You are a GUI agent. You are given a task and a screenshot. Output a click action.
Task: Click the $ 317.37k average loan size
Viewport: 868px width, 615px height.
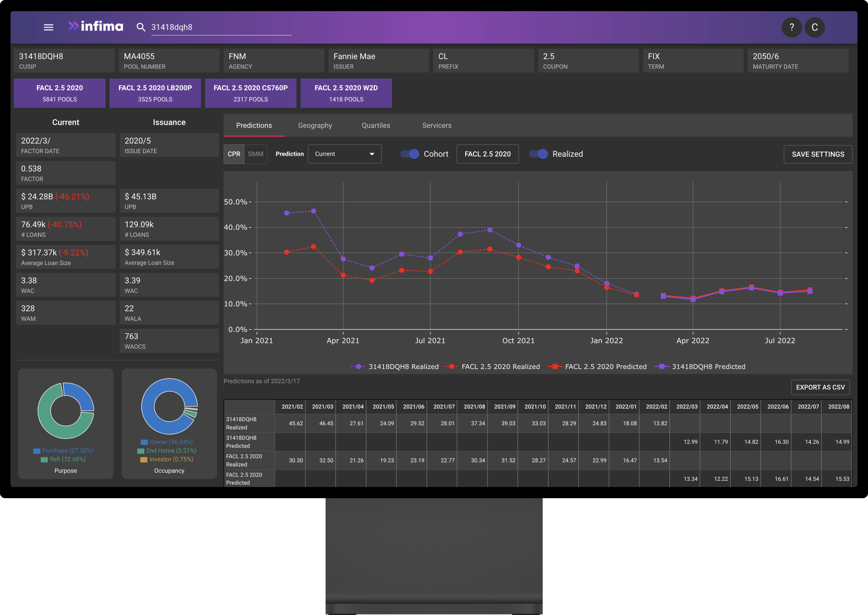point(39,252)
